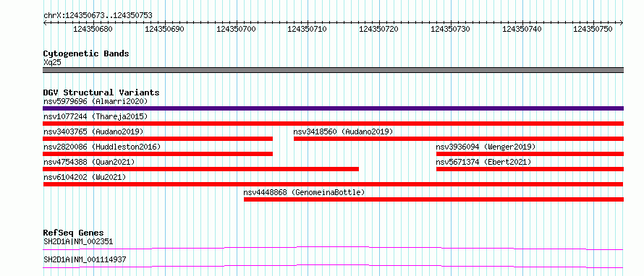
Task: Select the magenta line under SH2D1A|NM_001114937
Action: coord(333,266)
